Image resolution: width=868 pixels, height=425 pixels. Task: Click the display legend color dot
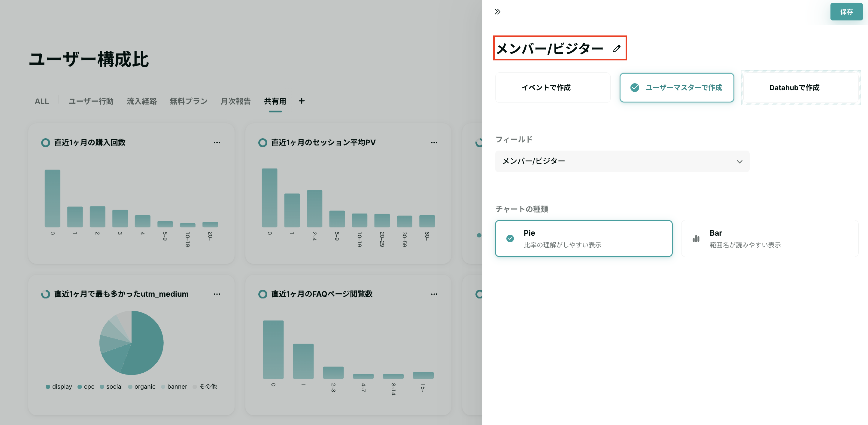coord(48,387)
